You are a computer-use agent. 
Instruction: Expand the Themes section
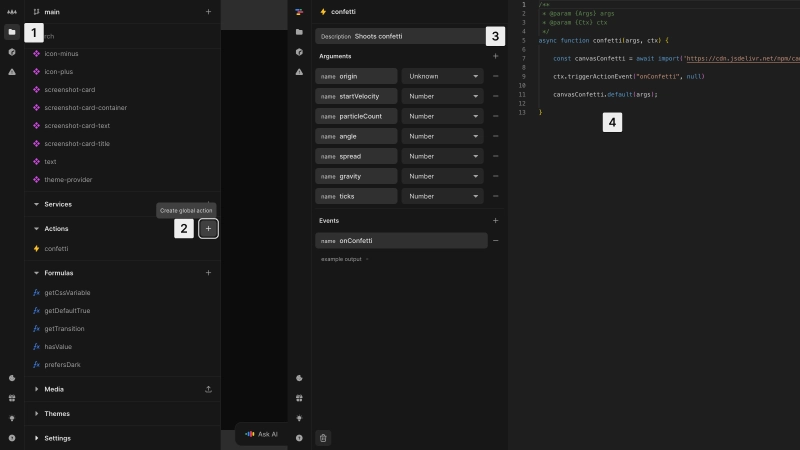36,414
